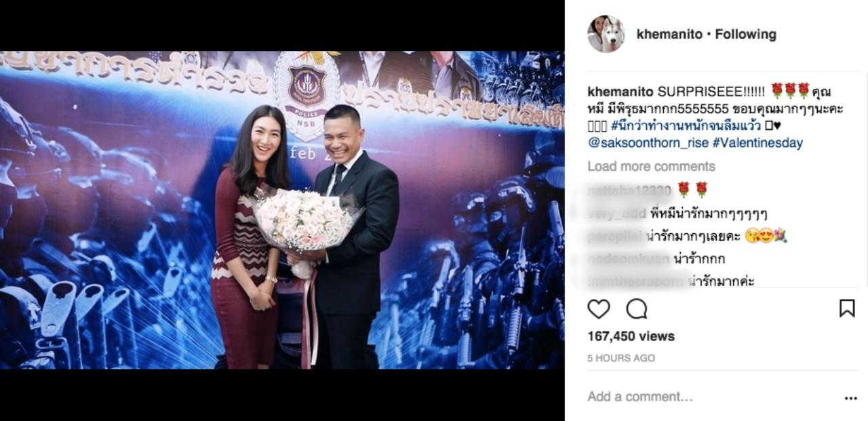
Task: Open profile of commenter saying น่าร้ากกก
Action: click(629, 259)
